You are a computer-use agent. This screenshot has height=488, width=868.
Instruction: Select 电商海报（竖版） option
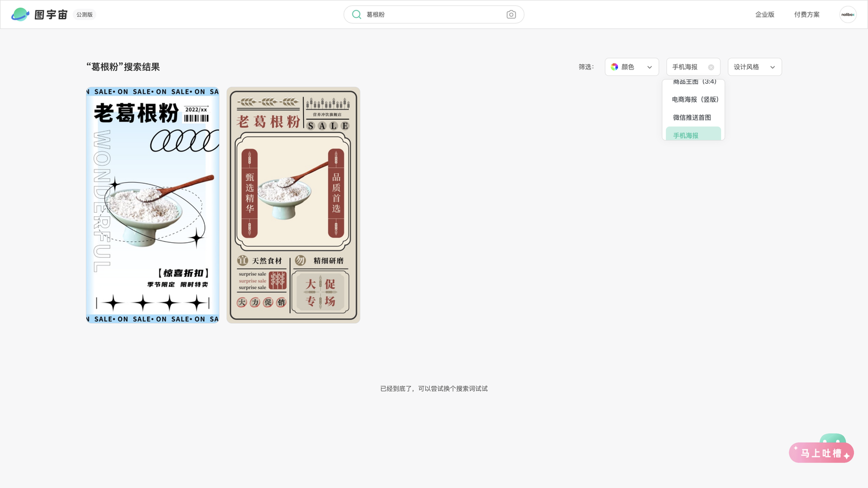coord(694,99)
